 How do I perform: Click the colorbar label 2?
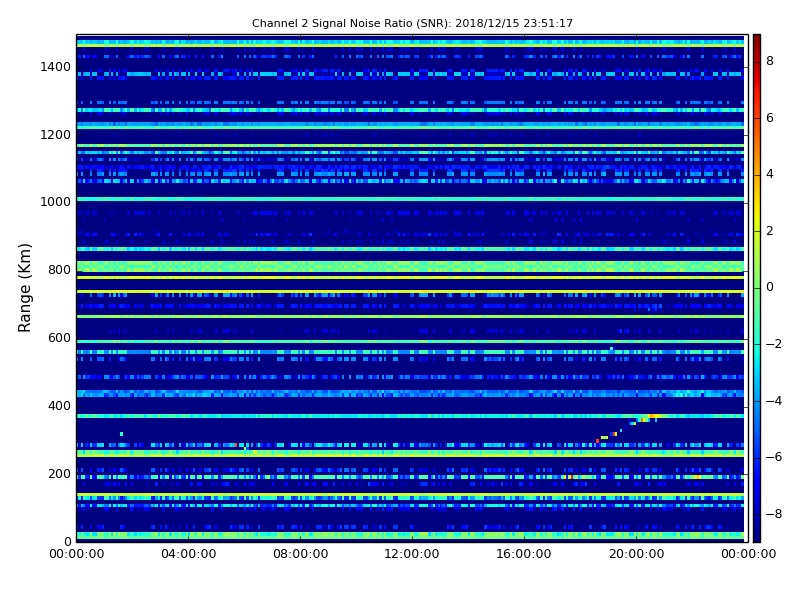[x=770, y=231]
